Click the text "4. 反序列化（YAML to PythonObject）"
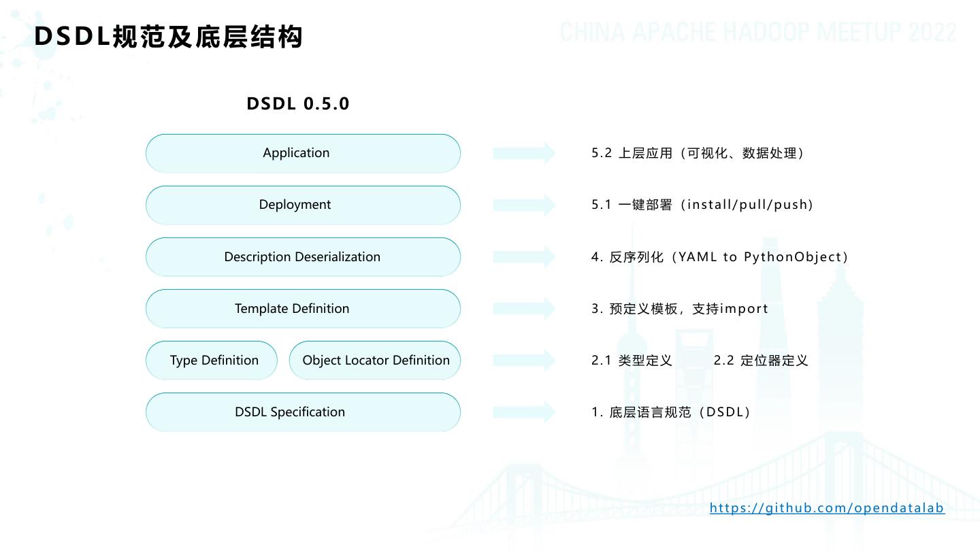The image size is (980, 551). [720, 256]
